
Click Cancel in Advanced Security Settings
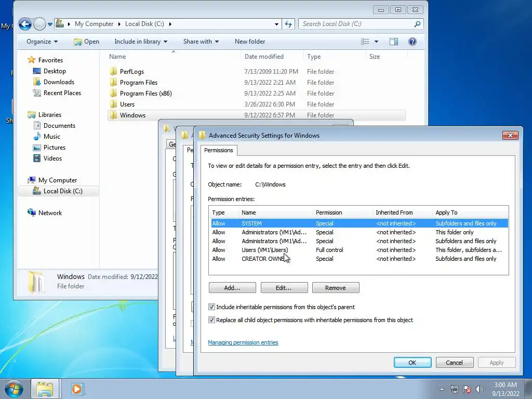tap(454, 363)
